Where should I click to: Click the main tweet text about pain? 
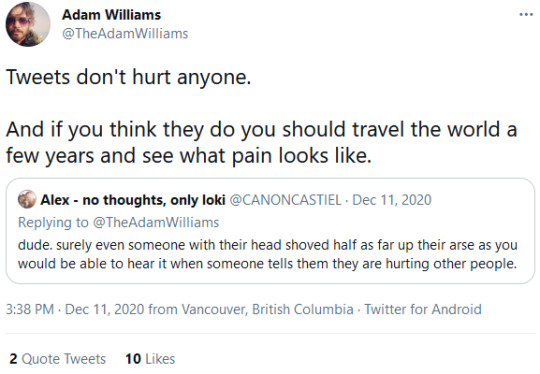(262, 143)
